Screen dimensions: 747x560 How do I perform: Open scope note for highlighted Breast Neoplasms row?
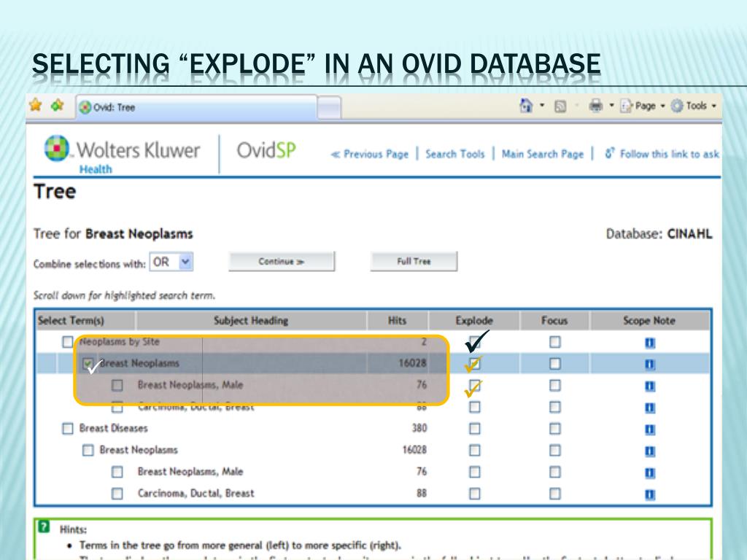(650, 365)
